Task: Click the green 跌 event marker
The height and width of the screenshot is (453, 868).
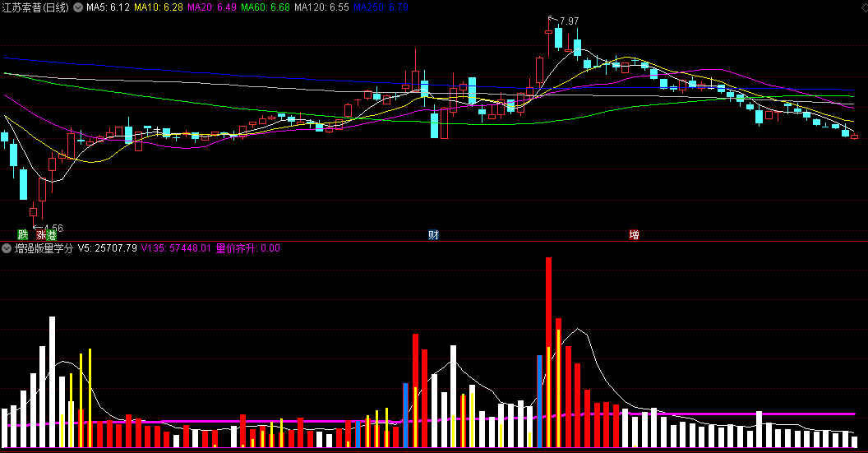Action: pos(23,235)
